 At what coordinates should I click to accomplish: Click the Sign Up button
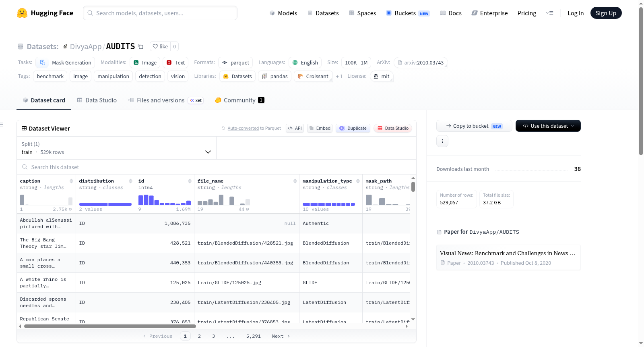pos(606,13)
